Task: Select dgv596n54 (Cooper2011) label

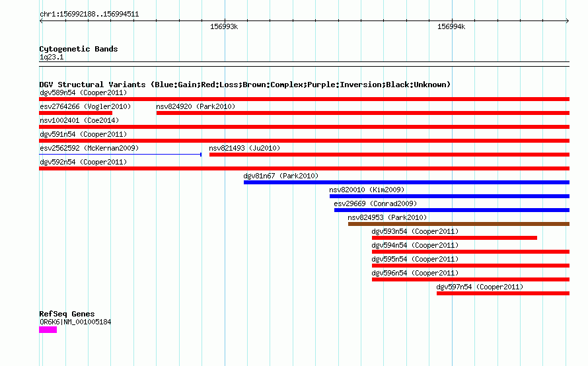Action: click(x=415, y=273)
